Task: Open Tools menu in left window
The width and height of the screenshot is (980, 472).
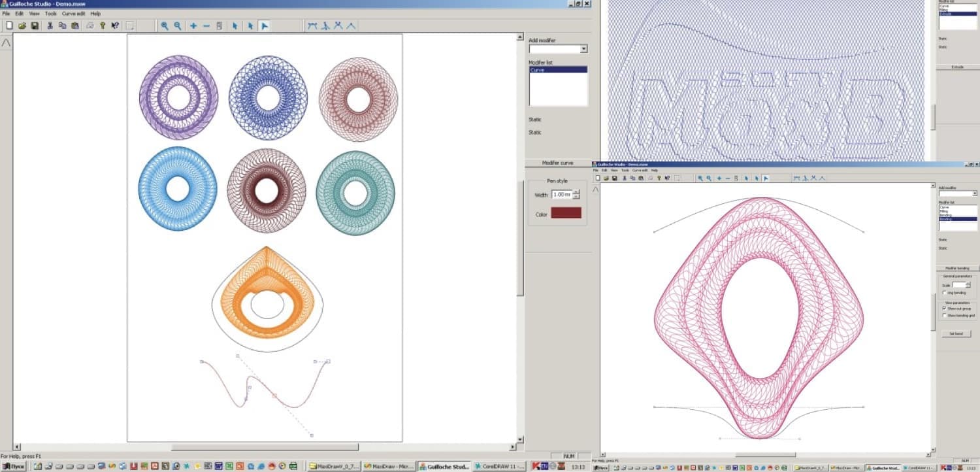Action: pyautogui.click(x=50, y=13)
